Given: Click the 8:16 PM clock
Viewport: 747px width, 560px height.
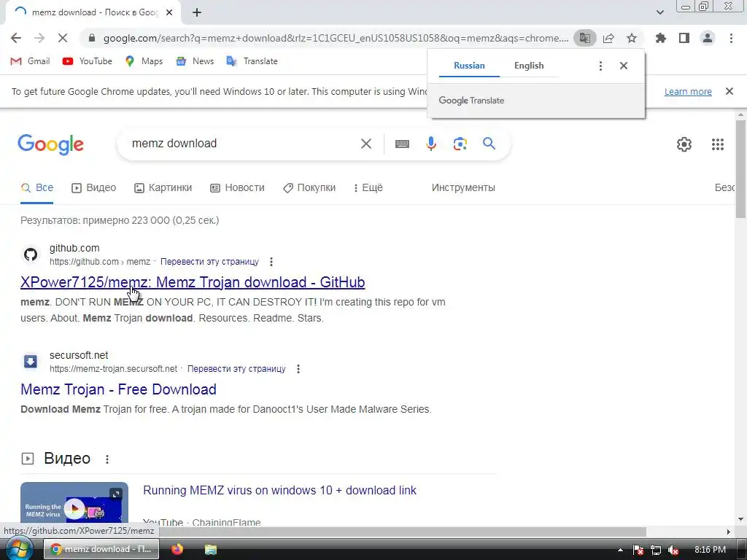Looking at the screenshot, I should [710, 550].
